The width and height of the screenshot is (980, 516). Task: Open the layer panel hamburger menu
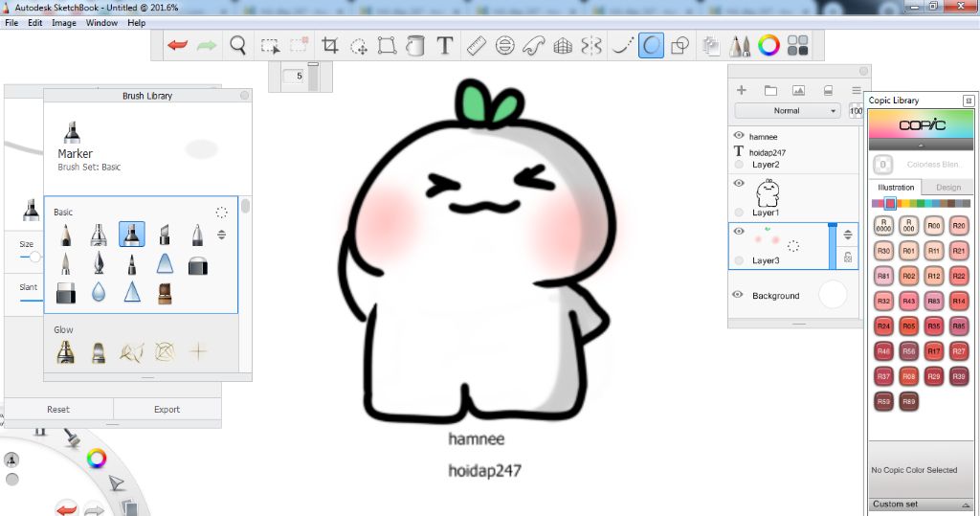pos(857,90)
